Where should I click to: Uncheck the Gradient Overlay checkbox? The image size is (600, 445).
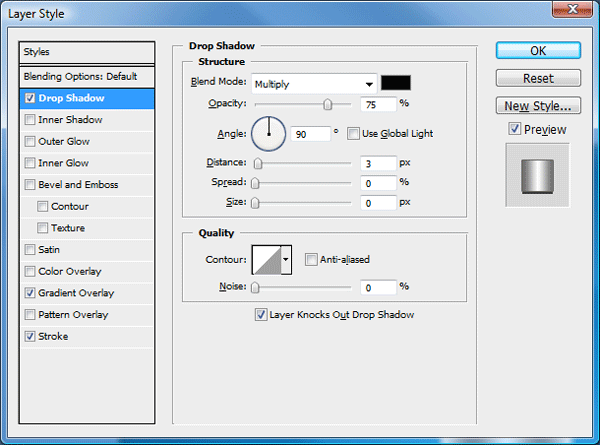30,293
